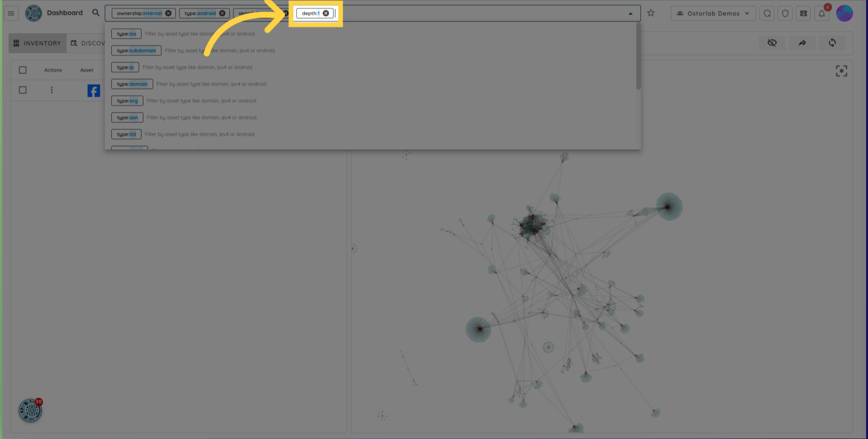
Task: Open the row actions three-dot menu
Action: (x=52, y=90)
